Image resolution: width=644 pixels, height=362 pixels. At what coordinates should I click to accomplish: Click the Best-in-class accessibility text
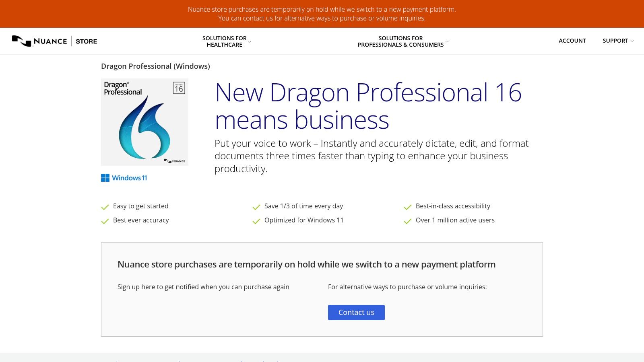pos(453,206)
